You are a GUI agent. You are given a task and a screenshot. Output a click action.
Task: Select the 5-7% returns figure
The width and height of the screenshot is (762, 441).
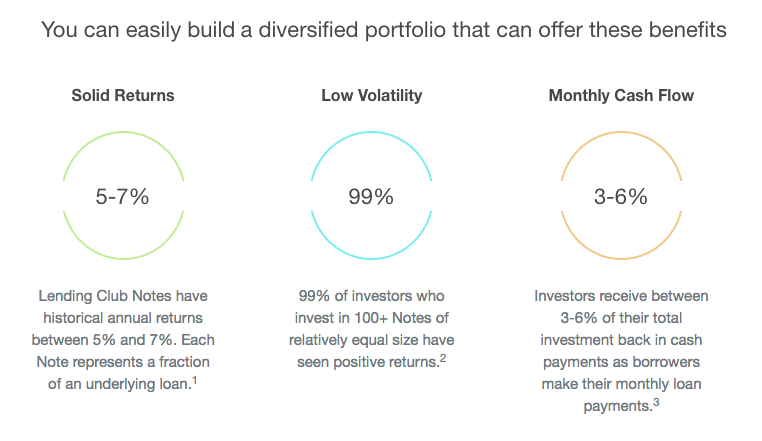[122, 197]
